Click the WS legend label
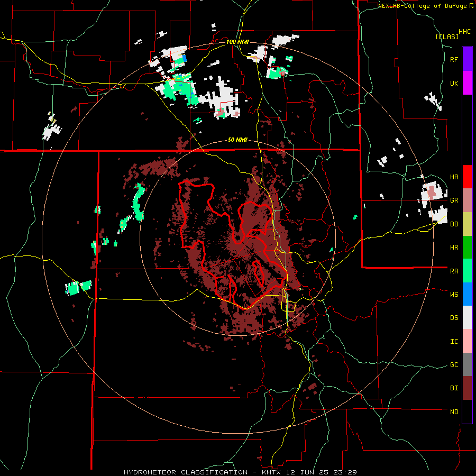 coord(454,295)
